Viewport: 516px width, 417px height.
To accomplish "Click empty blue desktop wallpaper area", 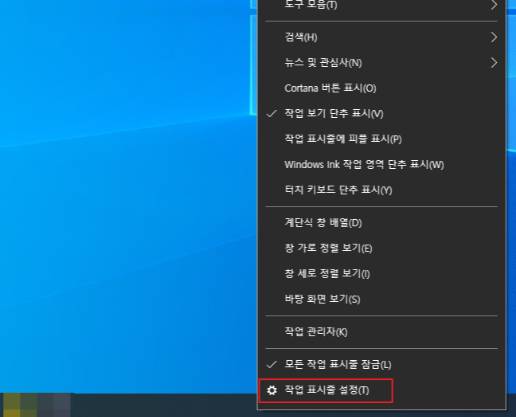I will pos(127,200).
